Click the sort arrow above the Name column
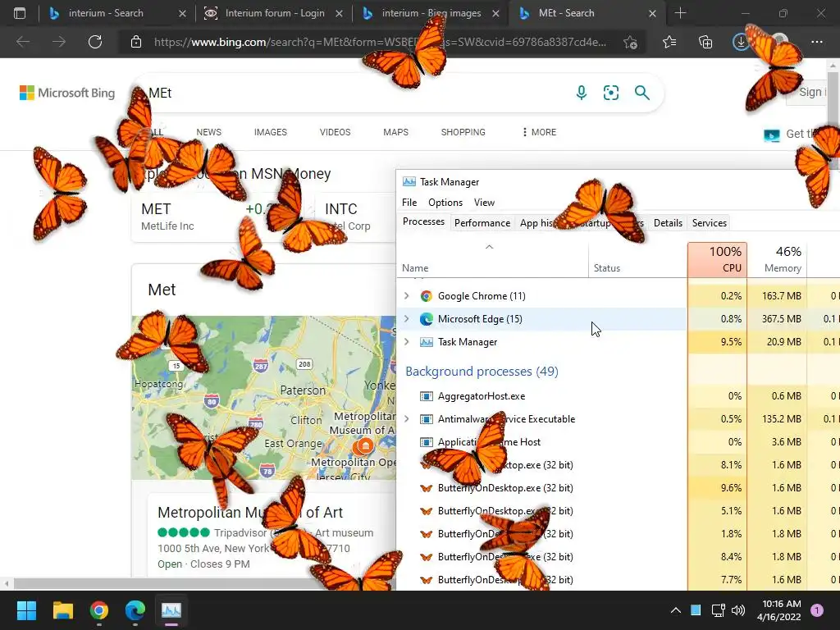Viewport: 840px width, 630px height. click(489, 247)
